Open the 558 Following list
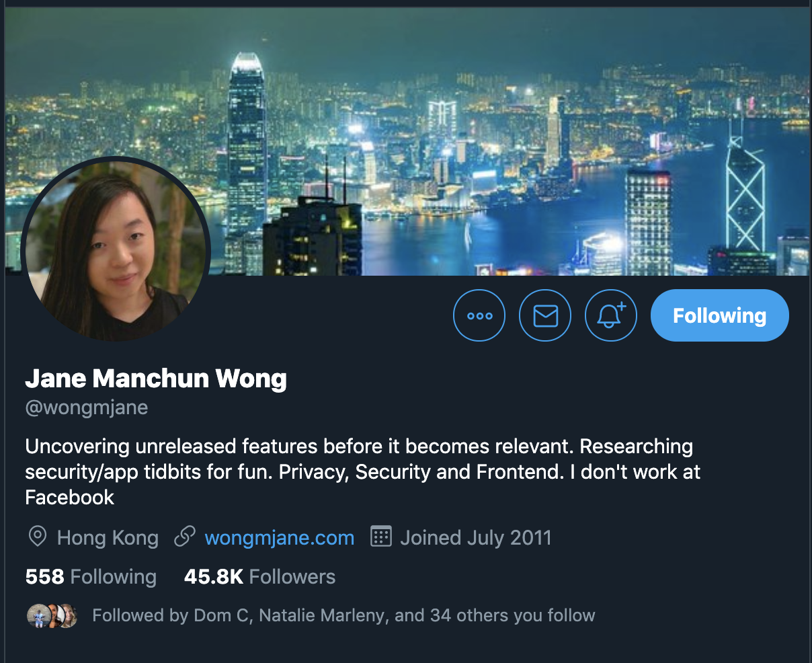Screen dimensions: 812x663 tap(91, 577)
